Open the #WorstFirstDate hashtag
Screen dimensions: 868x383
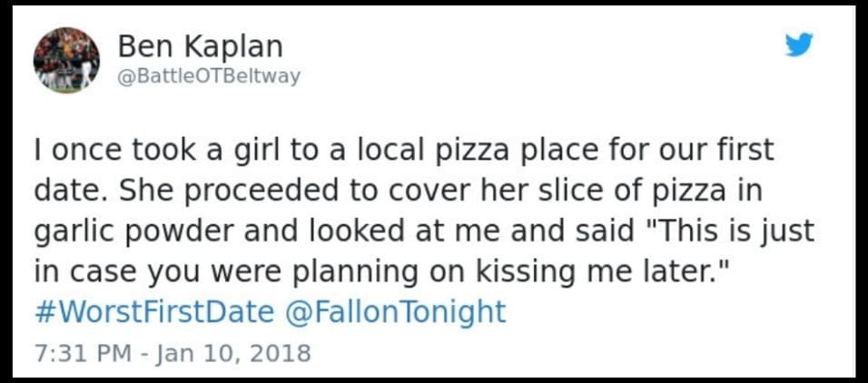pos(153,311)
